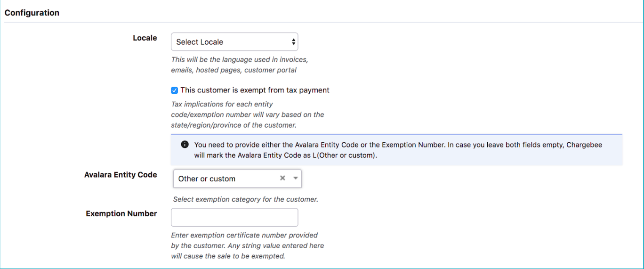Click the exemption certificate number helper text
The image size is (644, 269).
click(247, 245)
